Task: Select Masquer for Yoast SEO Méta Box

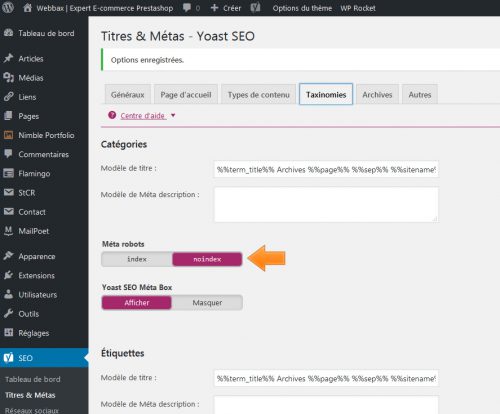Action: tap(207, 303)
